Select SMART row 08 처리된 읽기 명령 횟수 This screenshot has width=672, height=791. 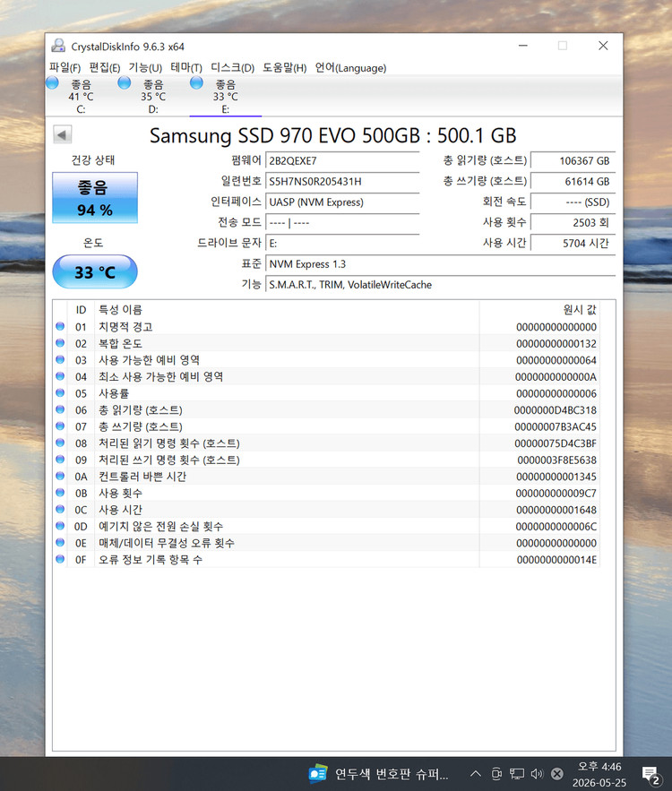pos(326,443)
